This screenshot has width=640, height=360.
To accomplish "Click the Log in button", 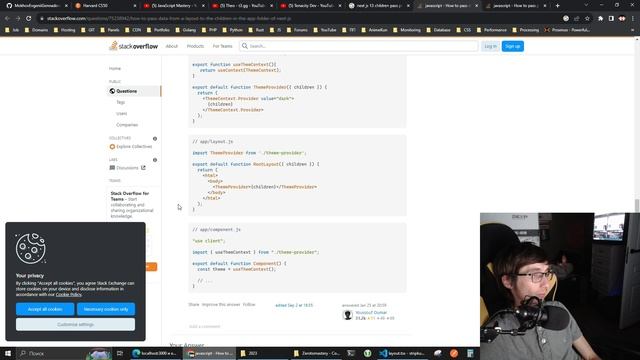I will pos(490,46).
